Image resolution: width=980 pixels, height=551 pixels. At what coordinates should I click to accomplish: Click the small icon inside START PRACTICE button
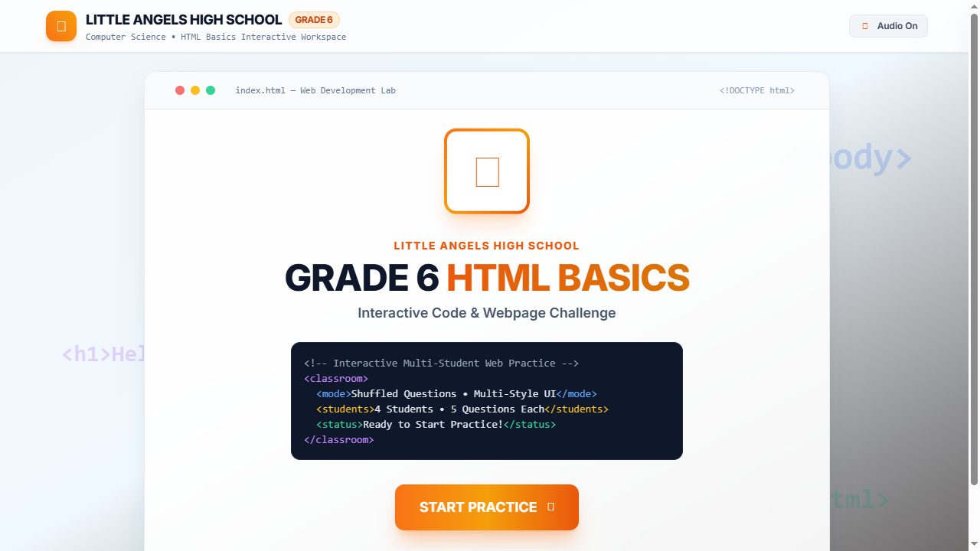[x=551, y=507]
